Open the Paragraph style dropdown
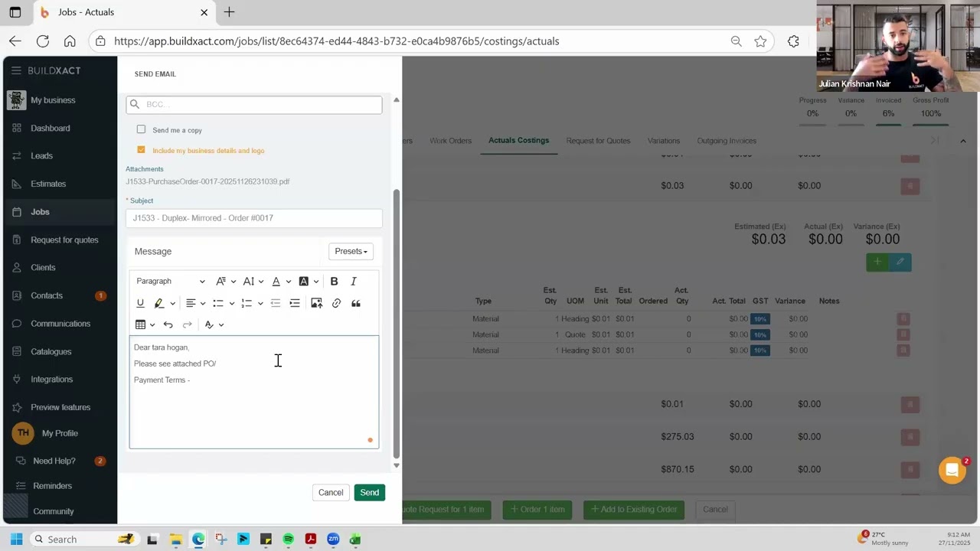The image size is (980, 551). pos(171,282)
